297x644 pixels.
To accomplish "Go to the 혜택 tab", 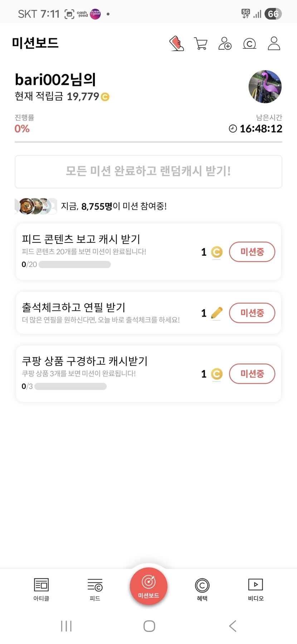I will [202, 589].
